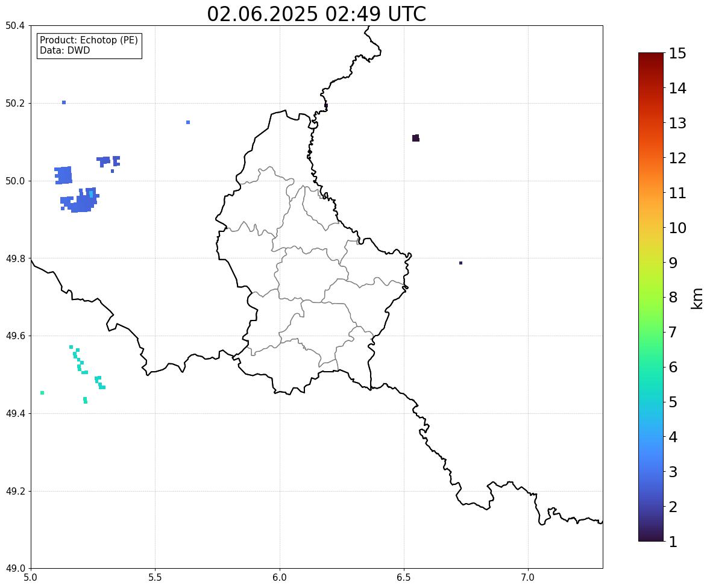Click the dark purple bottom of the colorbar
Viewport: 710px width, 588px height.
(651, 535)
